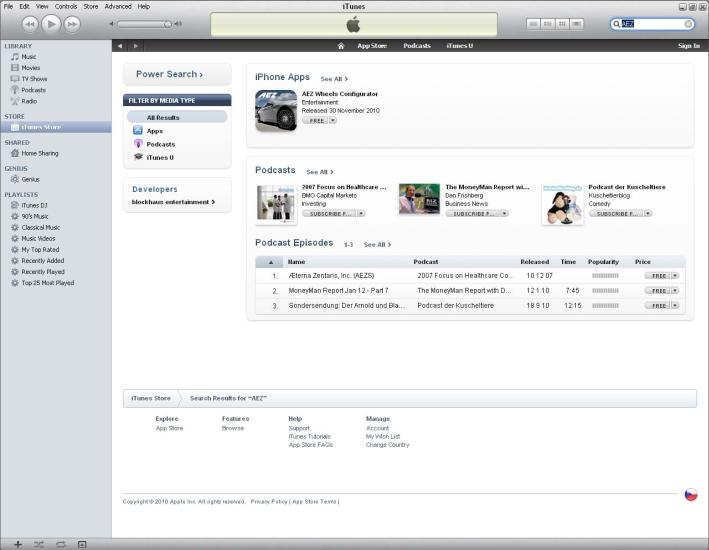Image resolution: width=709 pixels, height=550 pixels.
Task: Filter results by Podcasts media type
Action: pos(161,144)
